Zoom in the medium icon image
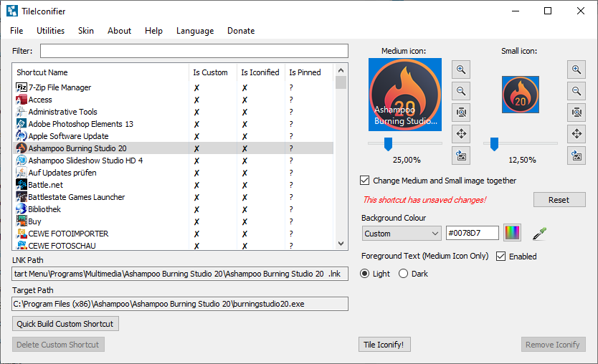Viewport: 598px width, 364px height. (461, 70)
